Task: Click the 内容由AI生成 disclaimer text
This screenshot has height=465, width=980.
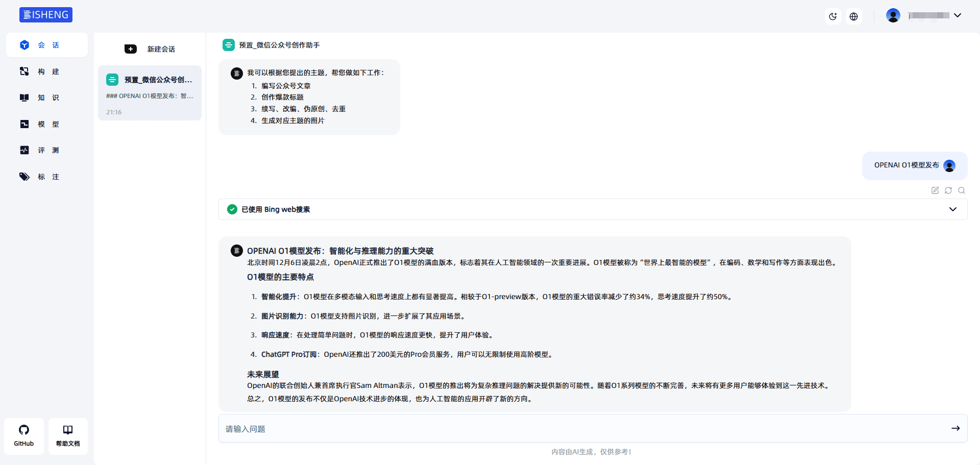Action: [x=591, y=452]
